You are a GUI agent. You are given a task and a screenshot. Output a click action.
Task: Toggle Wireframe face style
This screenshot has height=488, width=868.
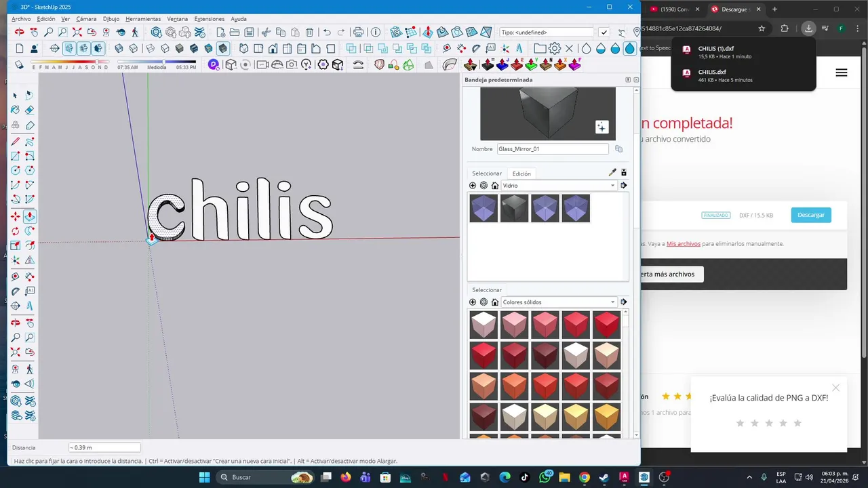coord(150,48)
